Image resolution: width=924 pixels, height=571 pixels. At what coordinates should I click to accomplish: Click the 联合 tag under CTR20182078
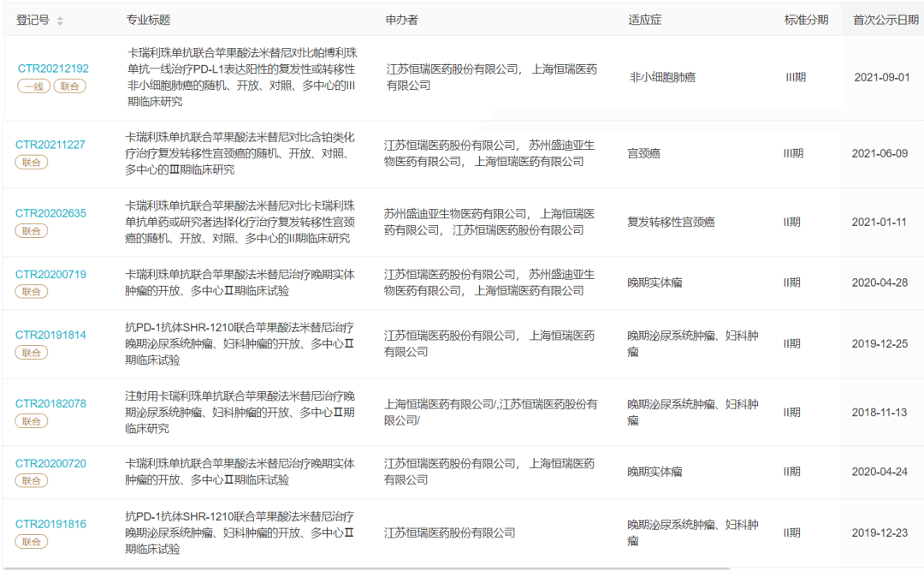click(x=32, y=421)
